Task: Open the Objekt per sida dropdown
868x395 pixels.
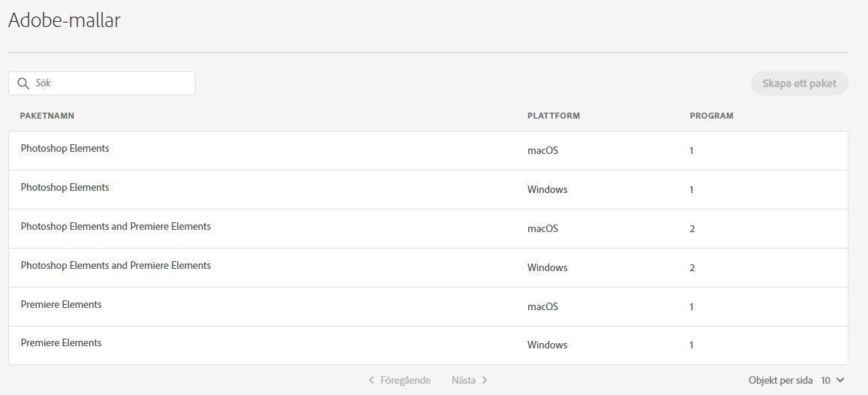Action: [833, 381]
